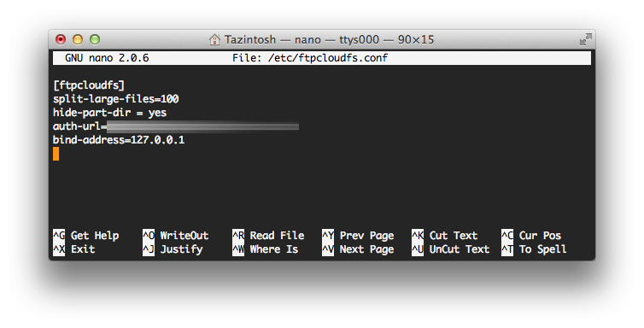This screenshot has width=644, height=328.
Task: Click the ^R Read File shortcut
Action: pyautogui.click(x=268, y=236)
